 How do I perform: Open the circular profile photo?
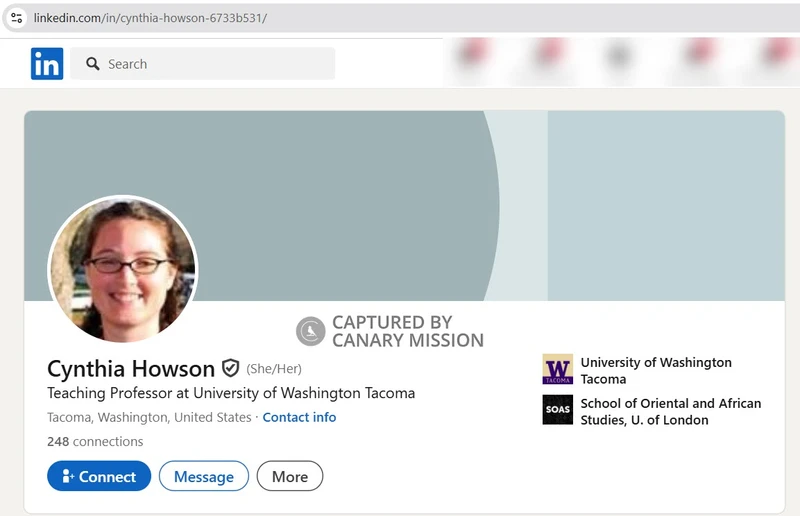coord(123,270)
